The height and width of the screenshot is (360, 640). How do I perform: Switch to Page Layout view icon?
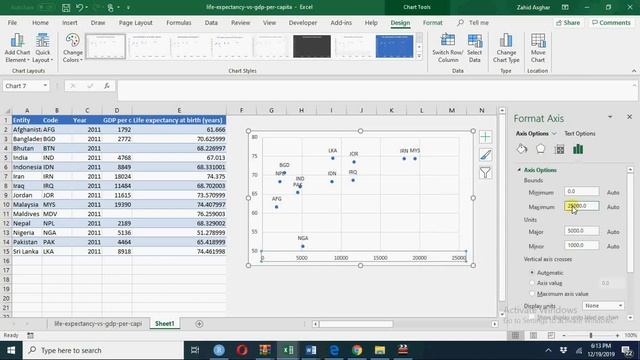pyautogui.click(x=533, y=336)
